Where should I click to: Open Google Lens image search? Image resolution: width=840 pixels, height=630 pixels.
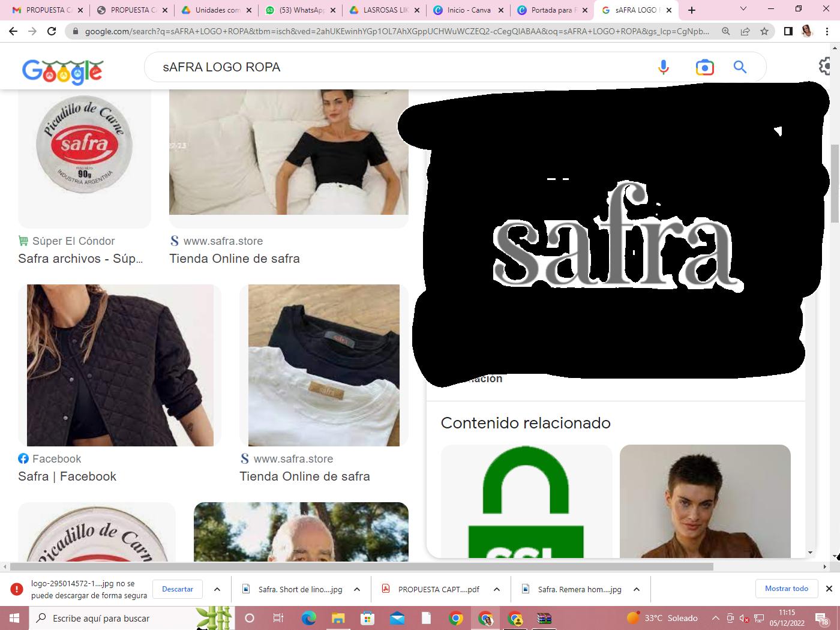click(x=704, y=67)
